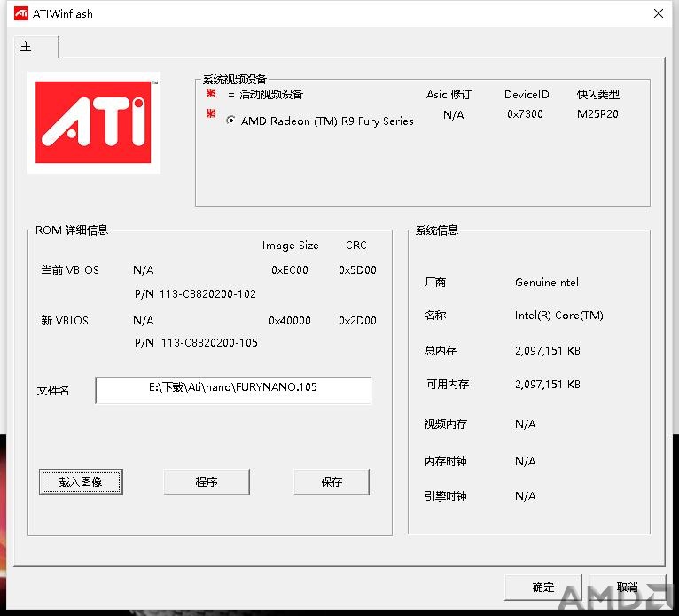679x616 pixels.
Task: Click the vendor value GenuineIntel
Action: [547, 283]
